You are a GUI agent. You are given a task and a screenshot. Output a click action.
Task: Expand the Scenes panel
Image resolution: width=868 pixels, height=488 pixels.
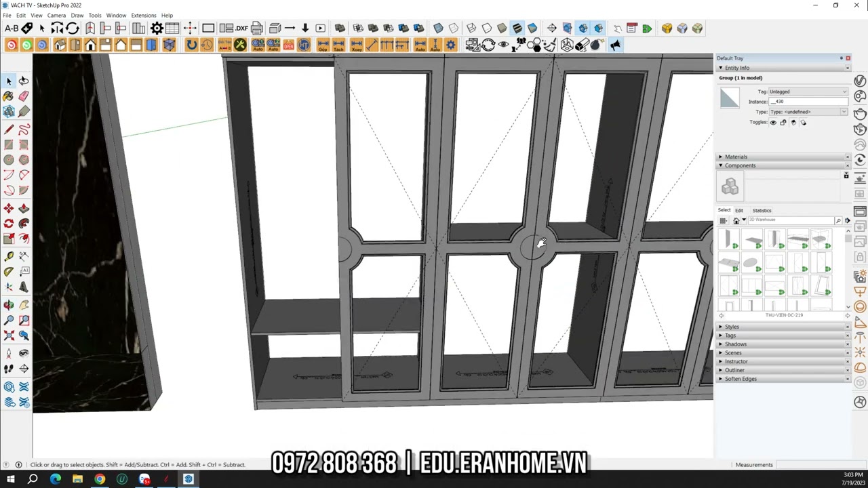point(720,353)
